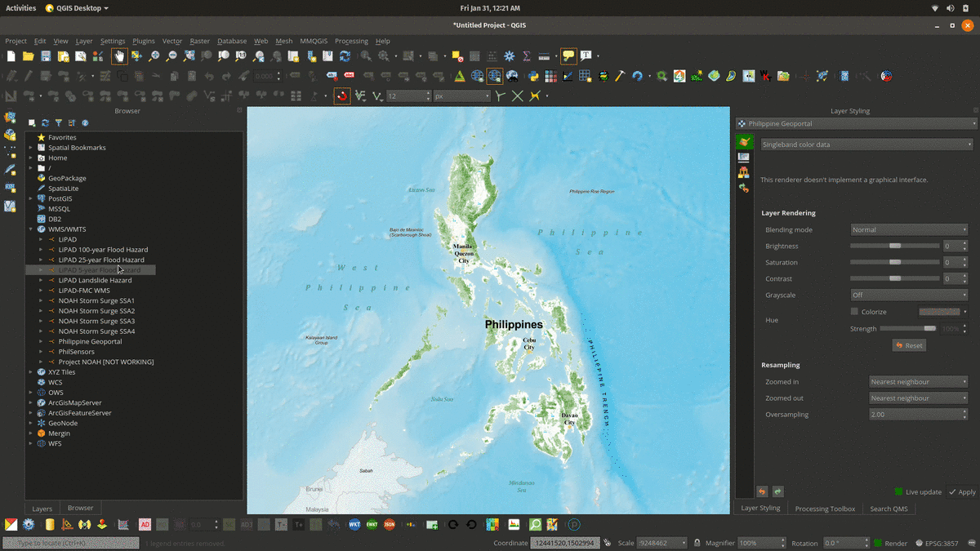
Task: Open the field calculator settings gear icon
Action: [x=509, y=56]
